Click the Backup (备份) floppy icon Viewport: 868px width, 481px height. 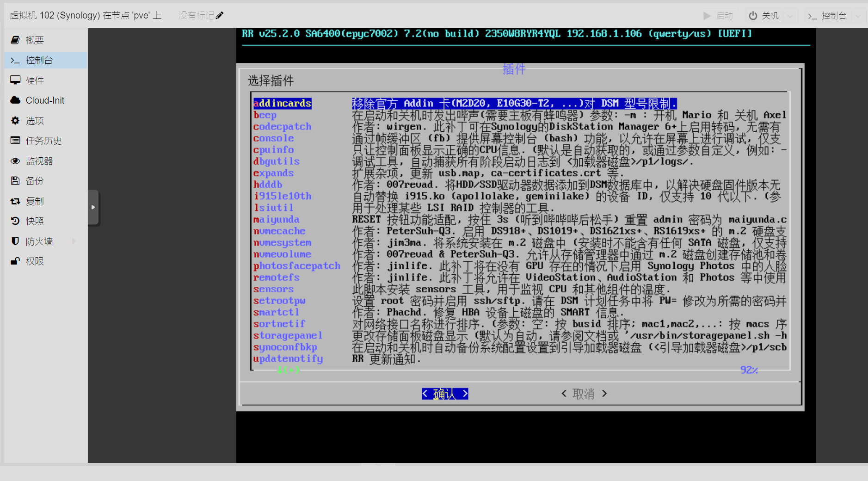[x=15, y=181]
